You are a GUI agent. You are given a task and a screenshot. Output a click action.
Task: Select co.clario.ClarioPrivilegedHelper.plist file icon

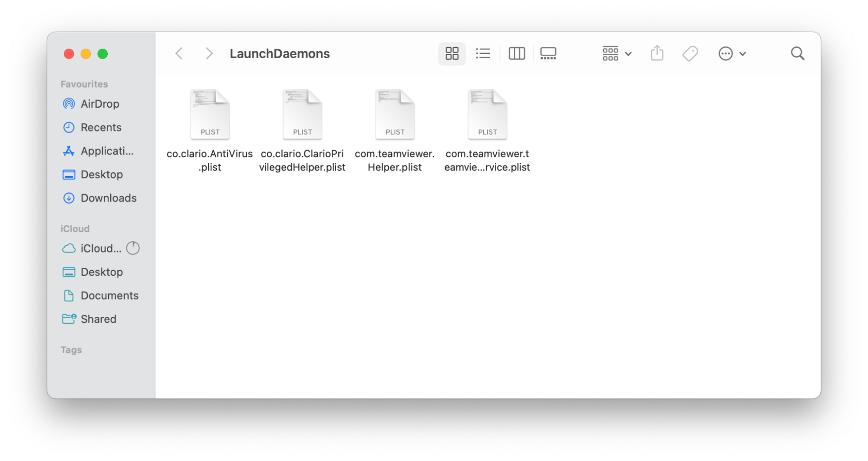302,114
